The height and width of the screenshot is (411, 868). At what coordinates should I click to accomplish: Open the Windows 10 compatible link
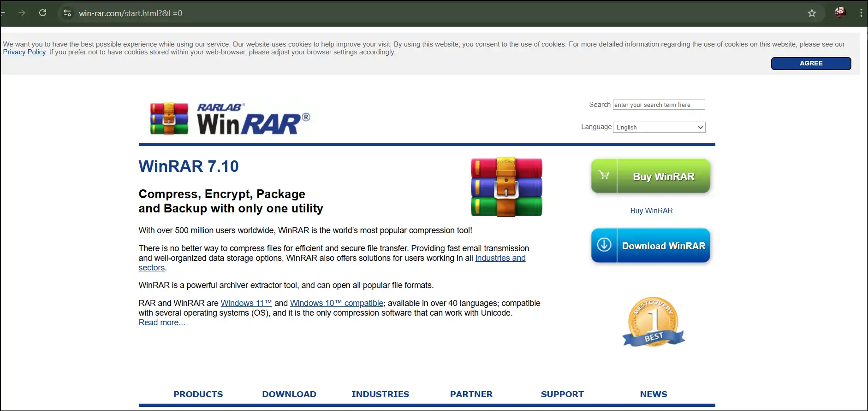pyautogui.click(x=337, y=303)
